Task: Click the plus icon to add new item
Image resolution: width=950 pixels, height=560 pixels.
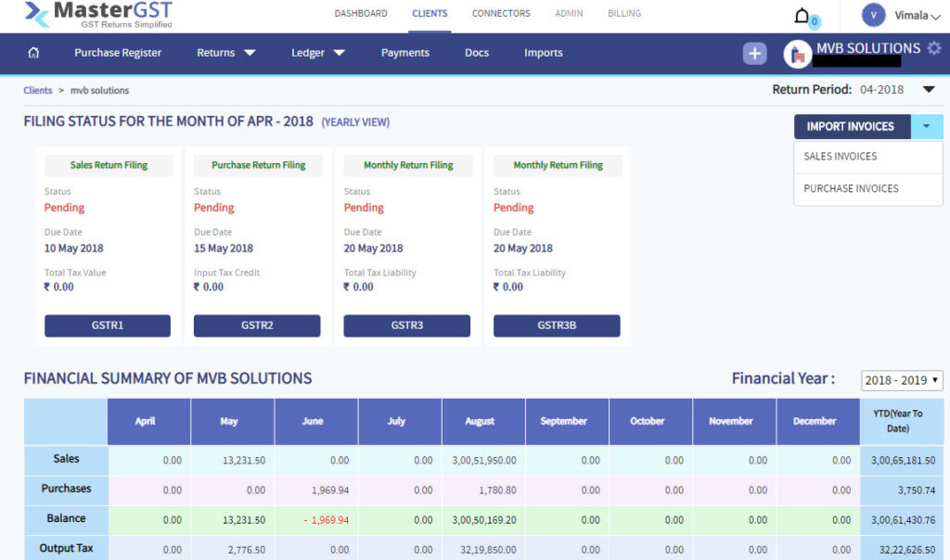Action: coord(754,53)
